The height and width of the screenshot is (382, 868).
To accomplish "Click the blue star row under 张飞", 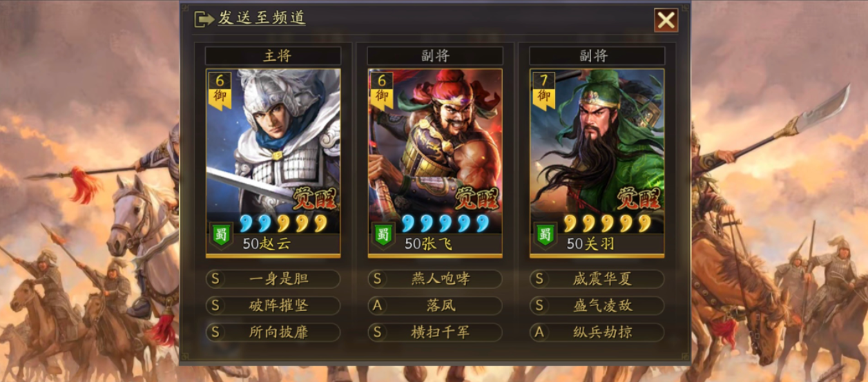I will tap(445, 223).
